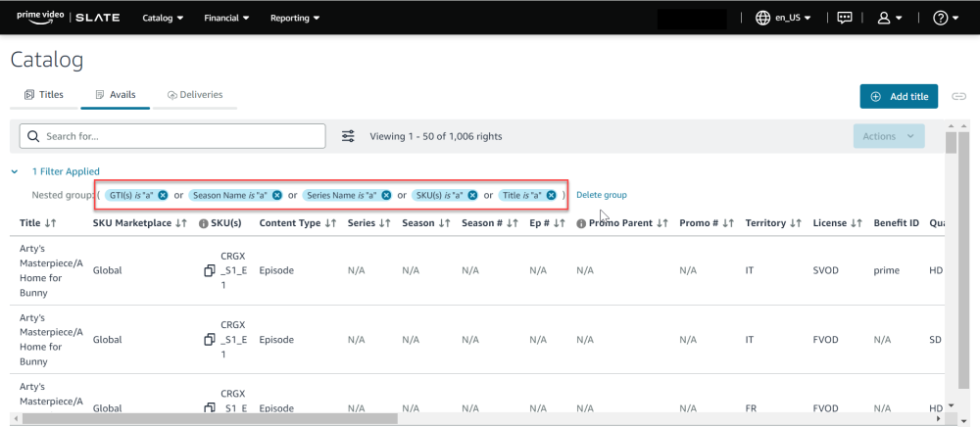Remove the Season Name filter chip
980x427 pixels.
[277, 195]
